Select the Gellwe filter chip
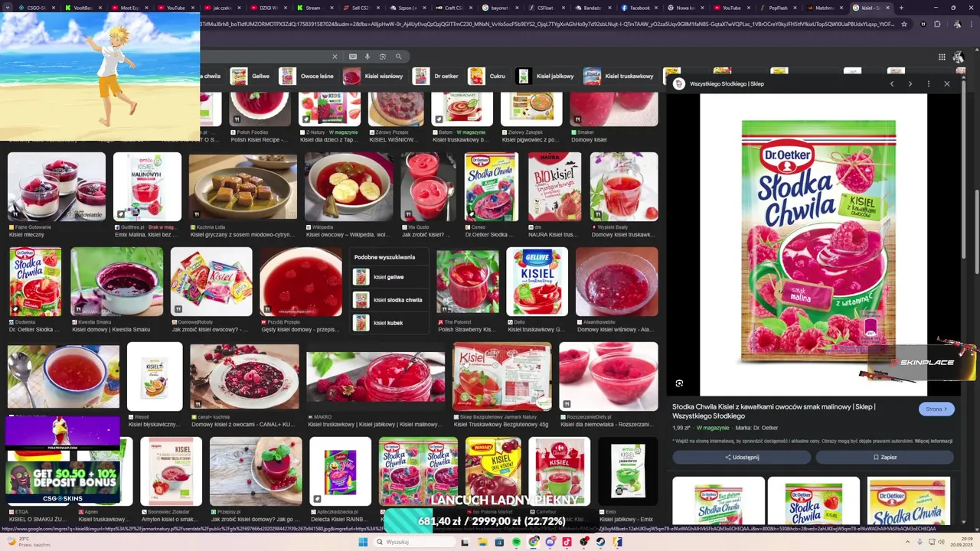The height and width of the screenshot is (551, 980). [251, 77]
